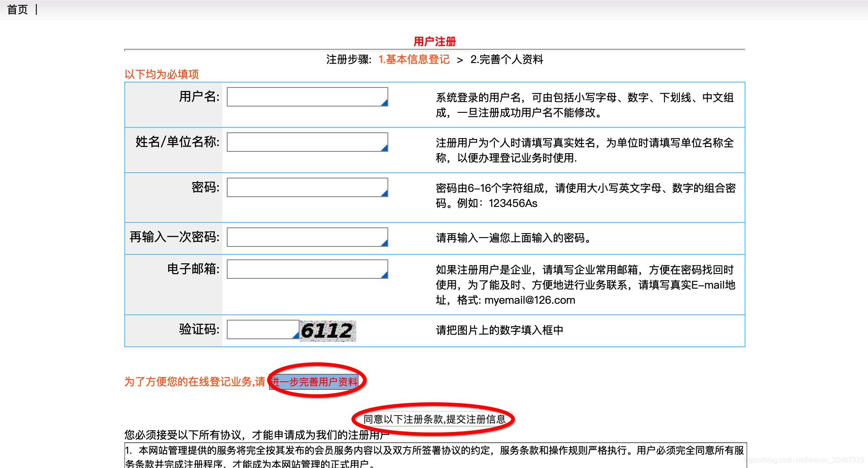Click the 姓名/单位名称 input field
The image size is (868, 468).
tap(306, 142)
